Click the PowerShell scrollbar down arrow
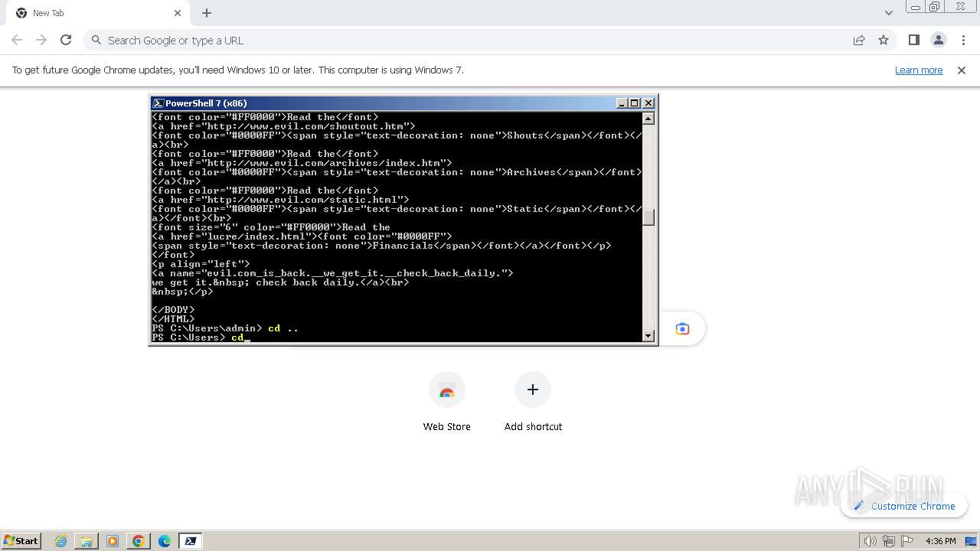980x551 pixels. click(x=648, y=335)
